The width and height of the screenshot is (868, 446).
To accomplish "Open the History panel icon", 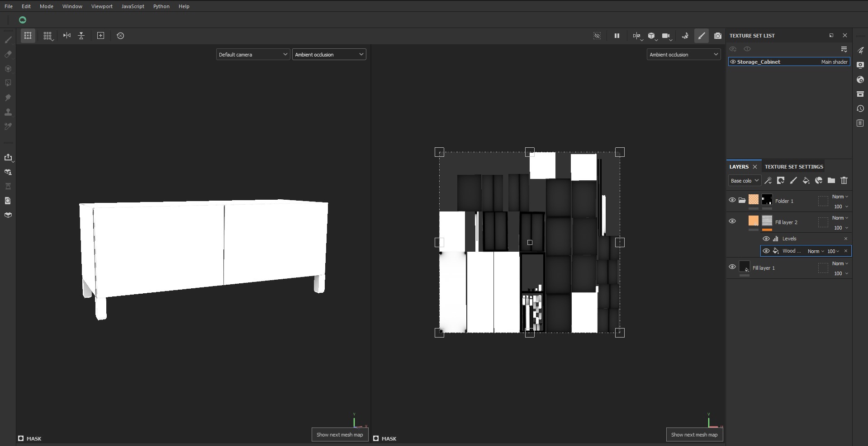I will (860, 108).
